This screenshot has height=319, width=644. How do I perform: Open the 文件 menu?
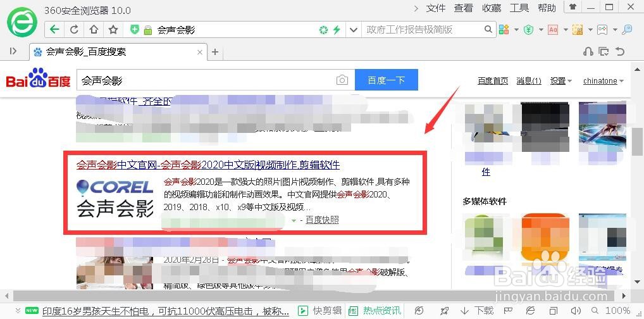(x=436, y=8)
